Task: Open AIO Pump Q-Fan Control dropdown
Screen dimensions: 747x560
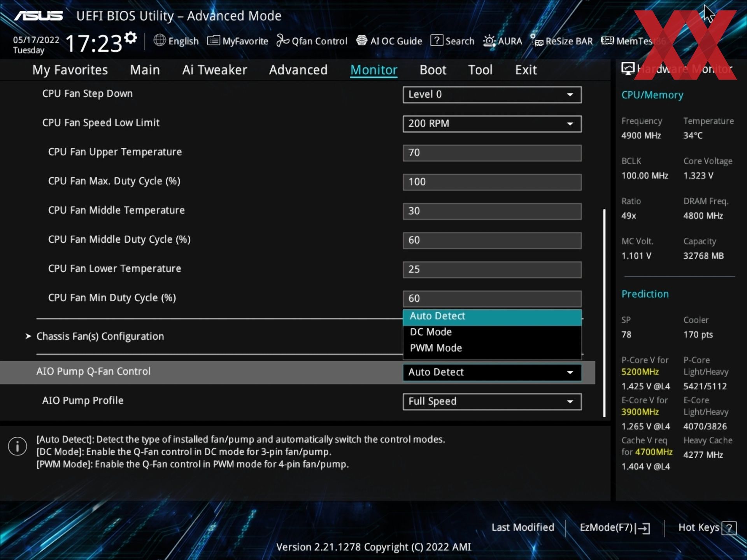Action: coord(492,372)
